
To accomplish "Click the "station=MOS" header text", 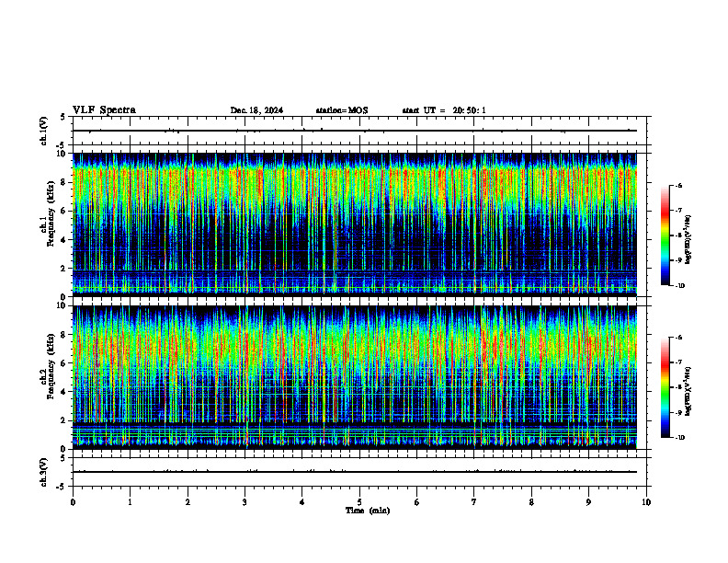I will 342,110.
